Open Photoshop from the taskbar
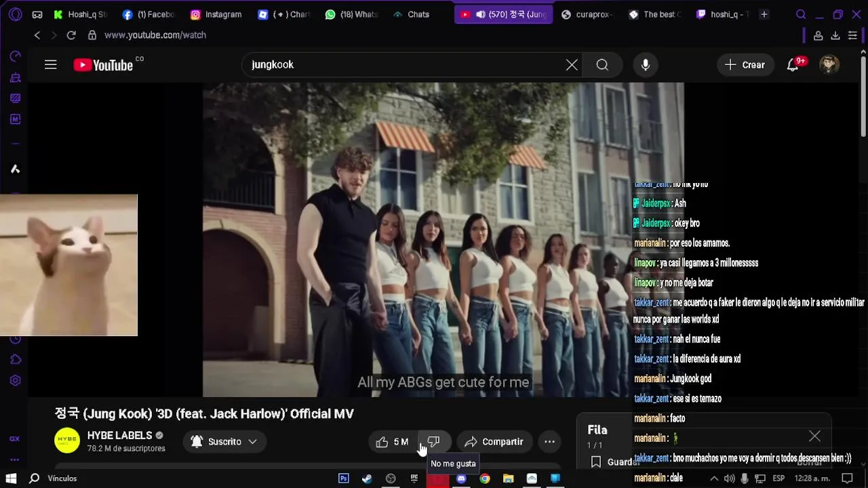The width and height of the screenshot is (868, 488). click(x=344, y=479)
